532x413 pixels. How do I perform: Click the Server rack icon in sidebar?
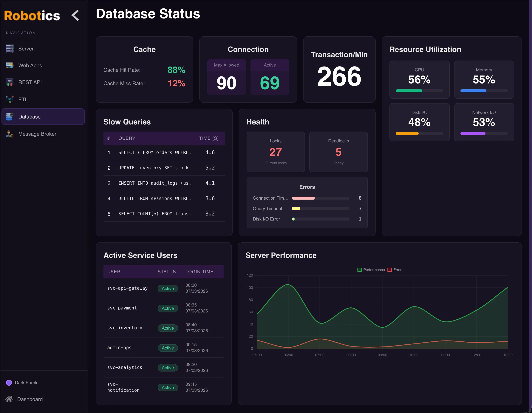(10, 48)
